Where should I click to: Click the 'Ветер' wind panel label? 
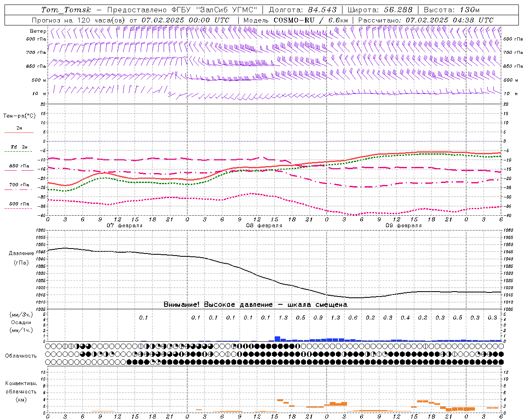click(x=38, y=31)
